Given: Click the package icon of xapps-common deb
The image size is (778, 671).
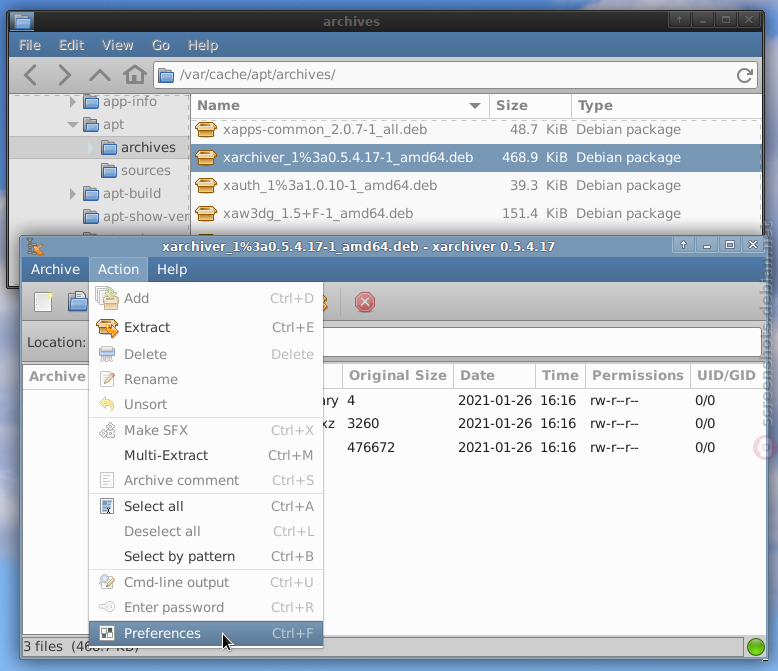Looking at the screenshot, I should point(206,130).
